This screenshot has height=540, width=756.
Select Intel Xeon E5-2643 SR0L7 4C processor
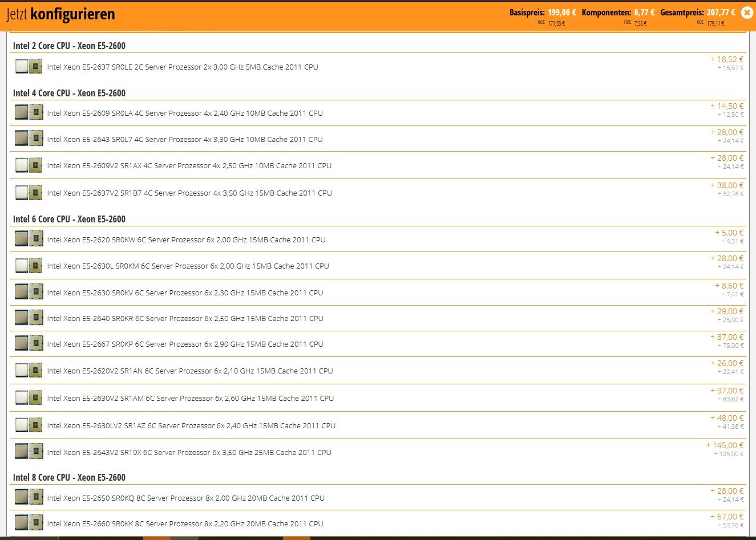[x=185, y=139]
